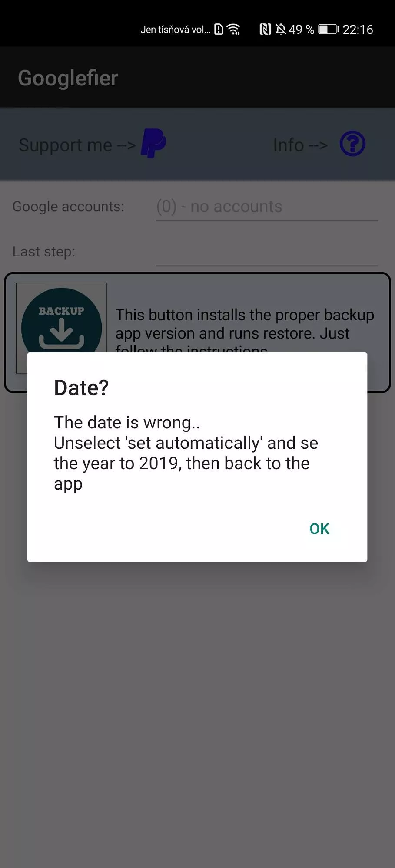Tap the emergency calls only status text
The width and height of the screenshot is (395, 868).
coord(175,30)
